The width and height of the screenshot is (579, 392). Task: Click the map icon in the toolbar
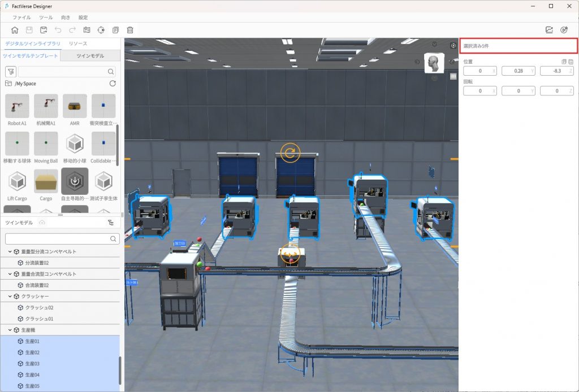[87, 30]
